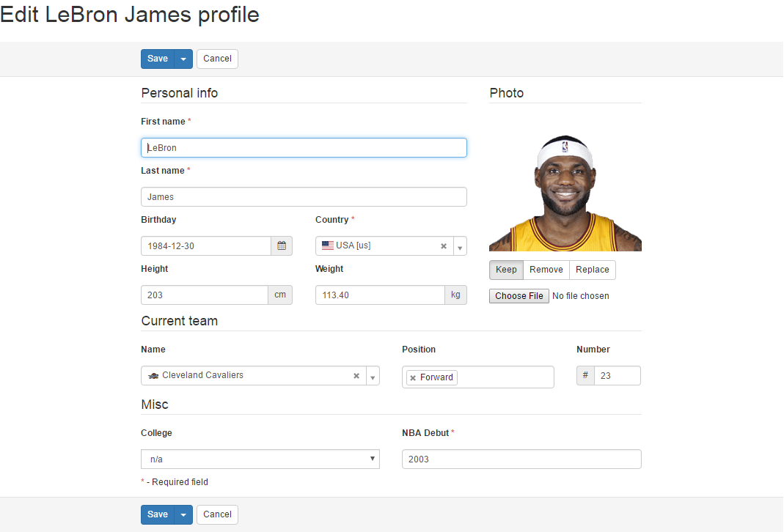The image size is (784, 532).
Task: Click the top Save button
Action: tap(158, 59)
